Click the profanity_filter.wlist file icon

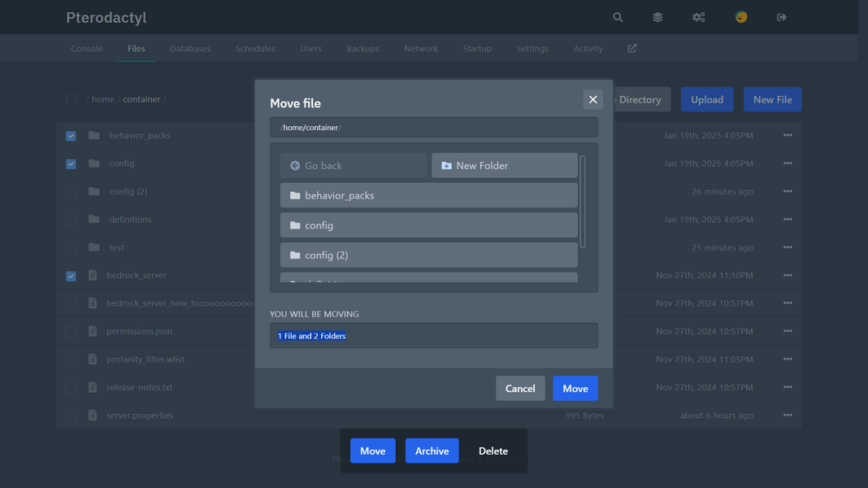tap(93, 359)
